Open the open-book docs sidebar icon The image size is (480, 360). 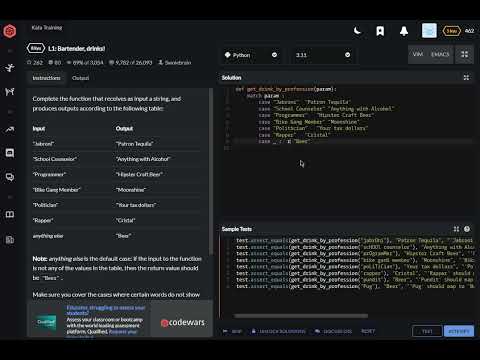pyautogui.click(x=10, y=214)
